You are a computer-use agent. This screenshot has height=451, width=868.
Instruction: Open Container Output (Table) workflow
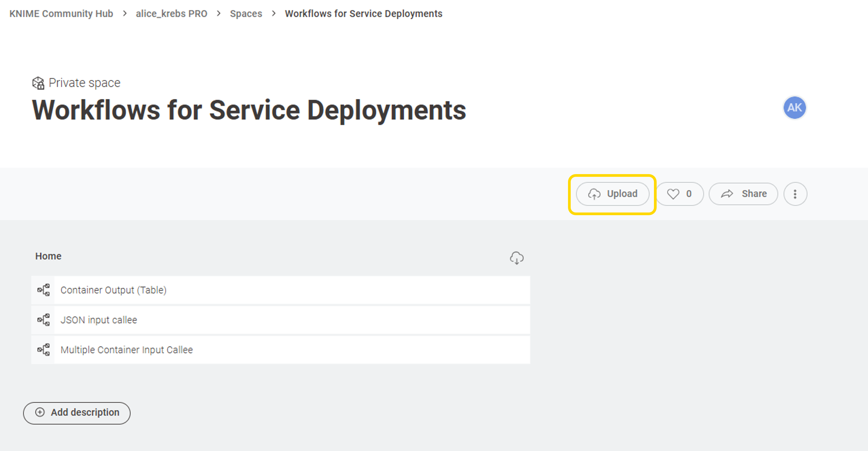(281, 290)
